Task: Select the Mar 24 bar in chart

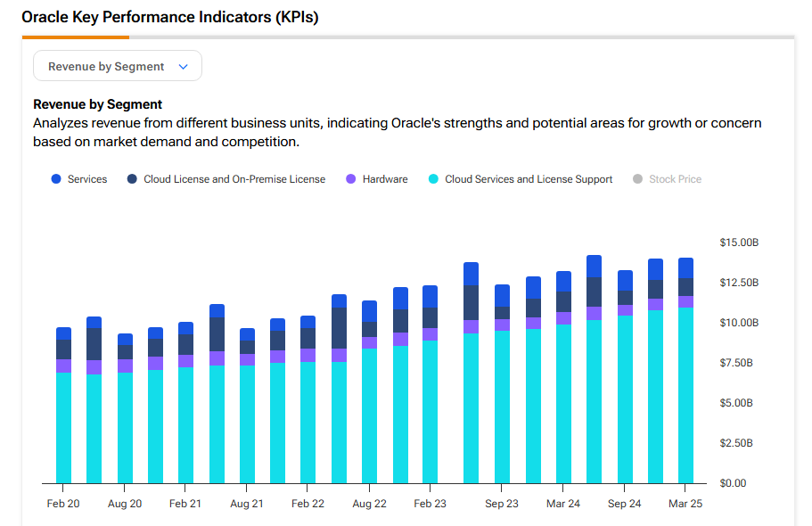Action: click(563, 377)
